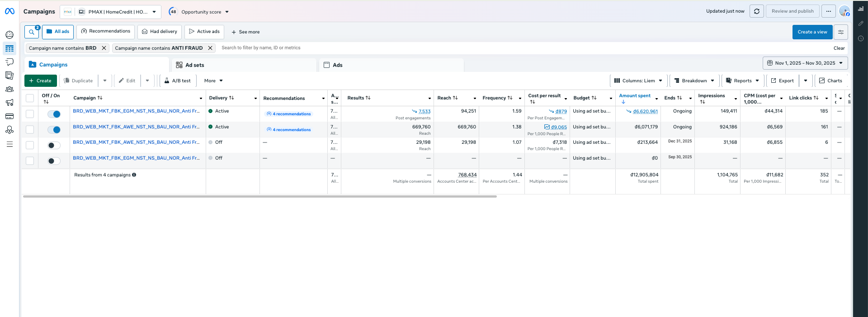Click the refresh data icon
Viewport: 868px width, 317px height.
point(756,11)
